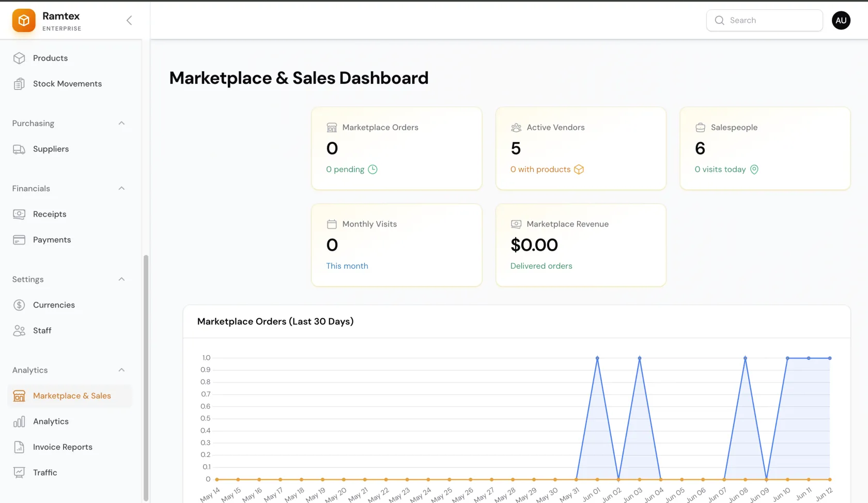Click the store icon on Marketplace Orders card
The height and width of the screenshot is (503, 868).
[332, 127]
